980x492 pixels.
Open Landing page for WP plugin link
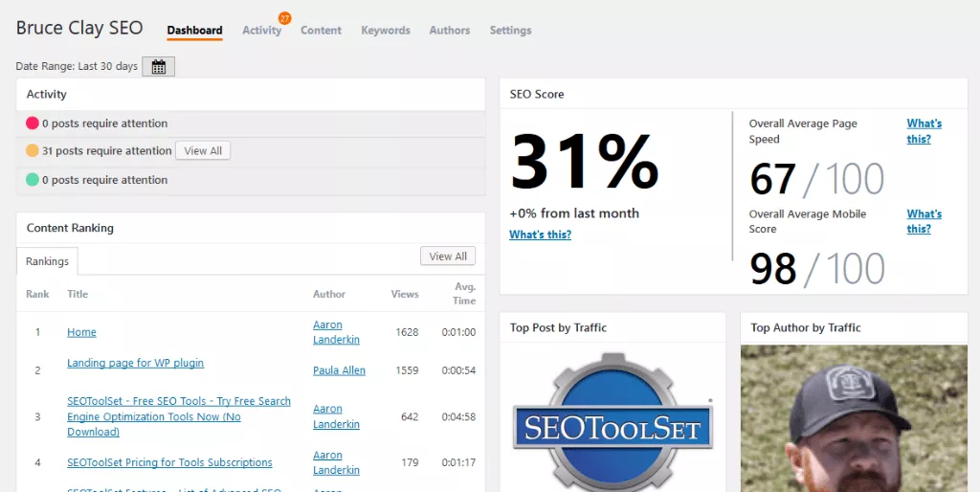136,363
